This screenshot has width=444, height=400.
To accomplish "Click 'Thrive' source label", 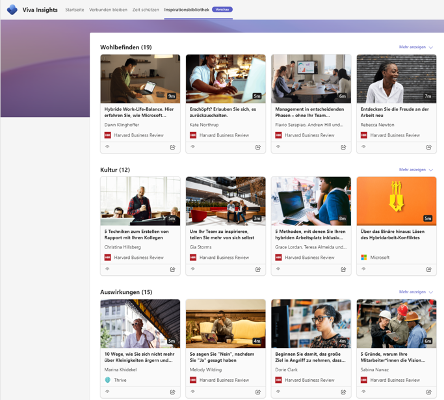I will coord(120,380).
